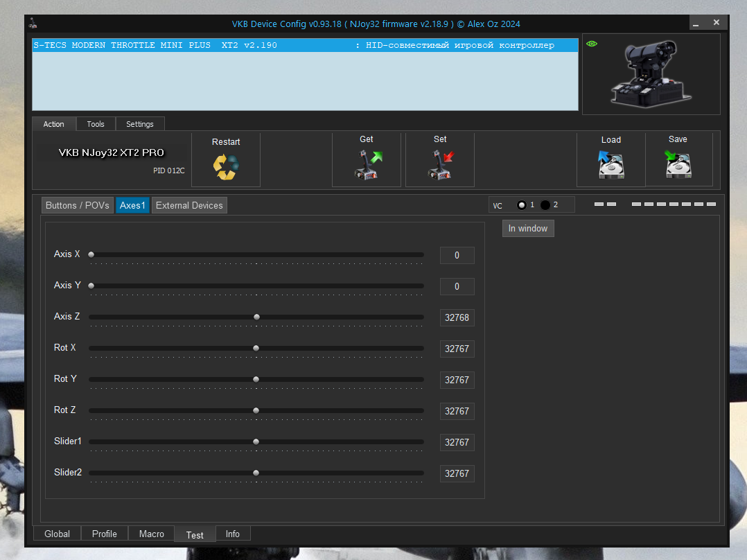
Task: Click the Axis X slider handle
Action: click(x=91, y=254)
